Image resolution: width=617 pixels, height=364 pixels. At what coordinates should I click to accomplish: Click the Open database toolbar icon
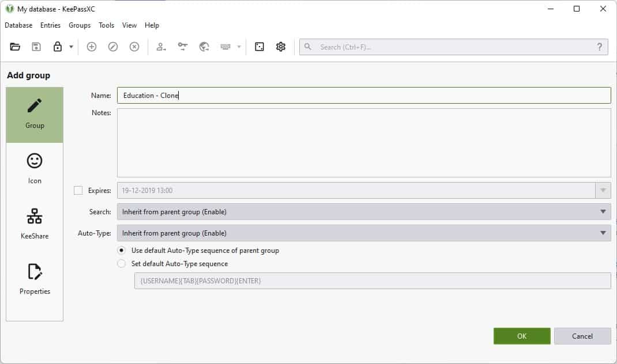pyautogui.click(x=15, y=47)
